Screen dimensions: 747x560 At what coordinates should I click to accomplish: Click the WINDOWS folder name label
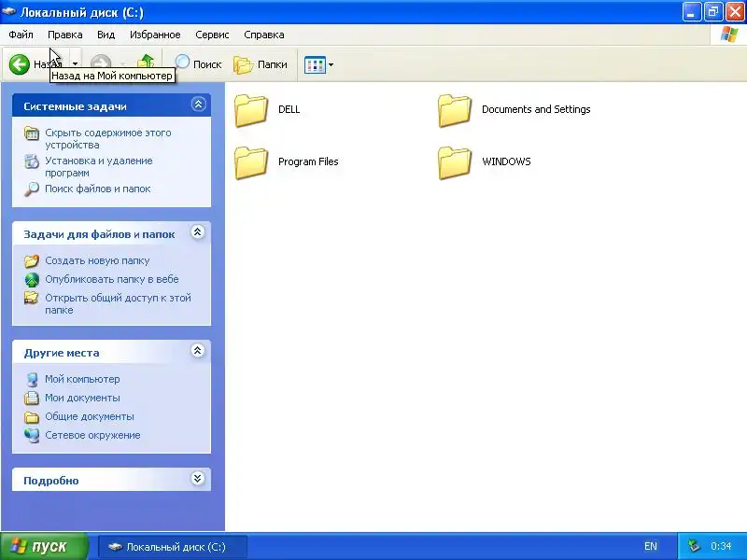pyautogui.click(x=506, y=161)
